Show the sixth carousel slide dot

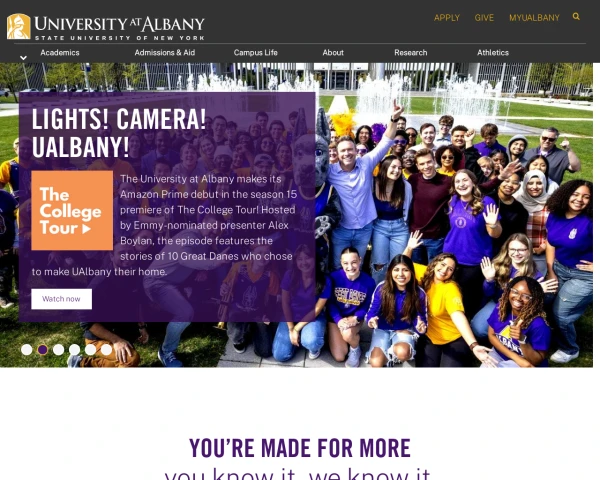[106, 349]
